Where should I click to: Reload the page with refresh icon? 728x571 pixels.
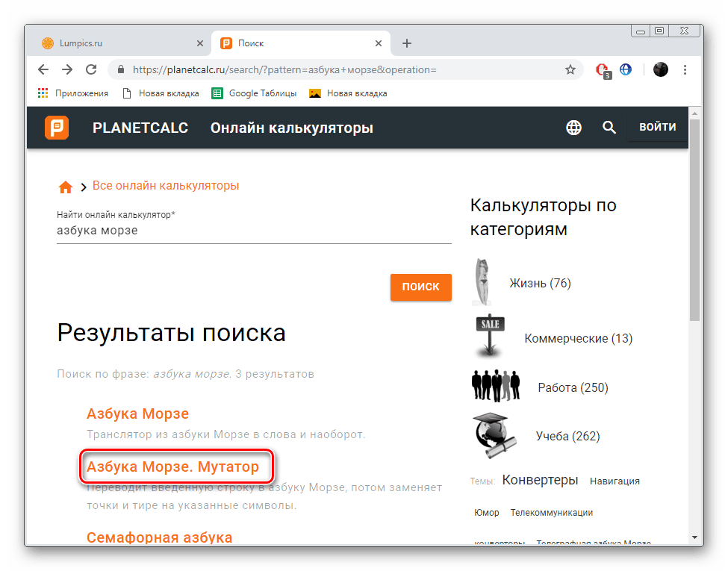pyautogui.click(x=91, y=69)
